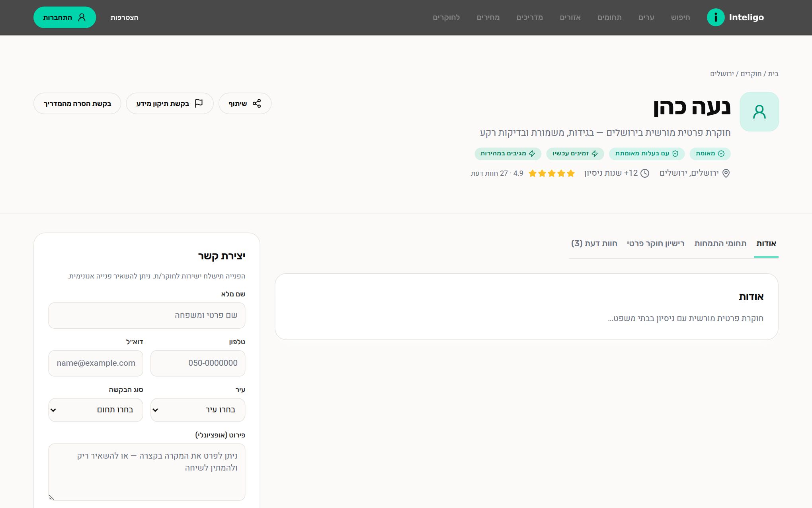Click the flag icon for בקשת תיקון מידע

[x=199, y=104]
